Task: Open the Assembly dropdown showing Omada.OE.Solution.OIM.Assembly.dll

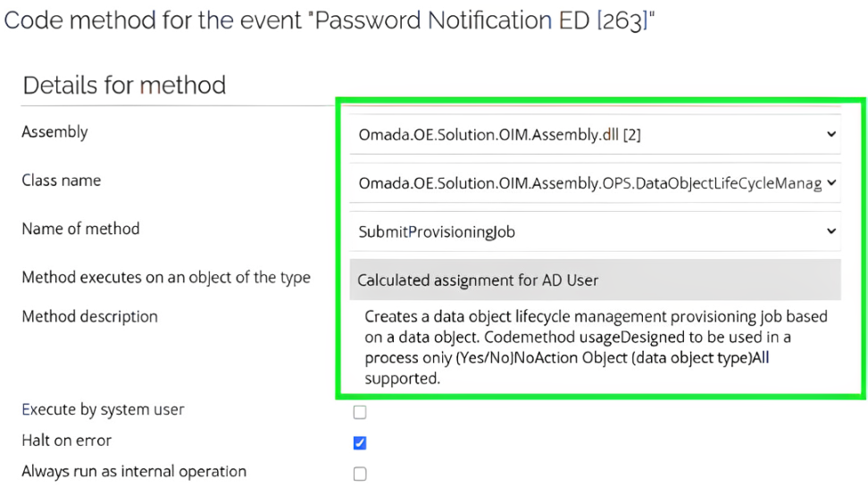Action: 595,135
